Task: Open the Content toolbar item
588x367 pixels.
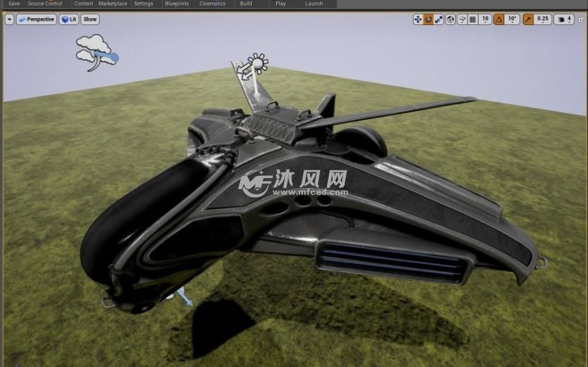Action: point(83,3)
